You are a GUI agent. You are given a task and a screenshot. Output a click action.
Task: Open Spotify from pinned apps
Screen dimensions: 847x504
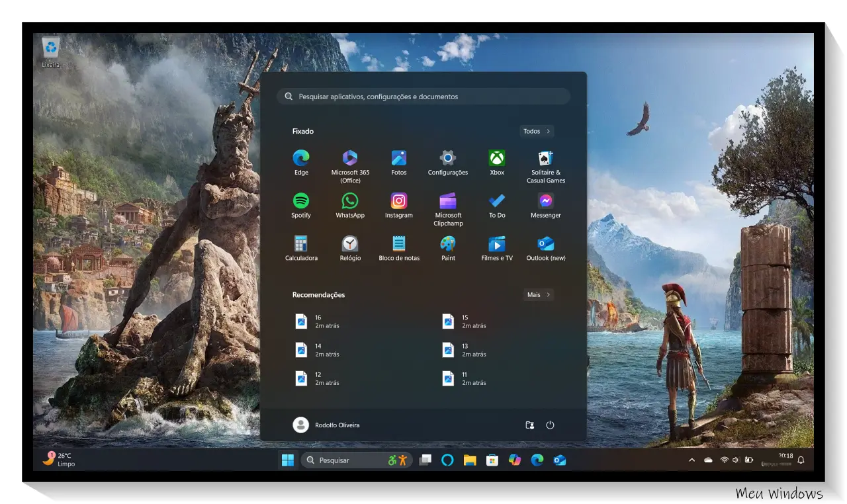[301, 201]
